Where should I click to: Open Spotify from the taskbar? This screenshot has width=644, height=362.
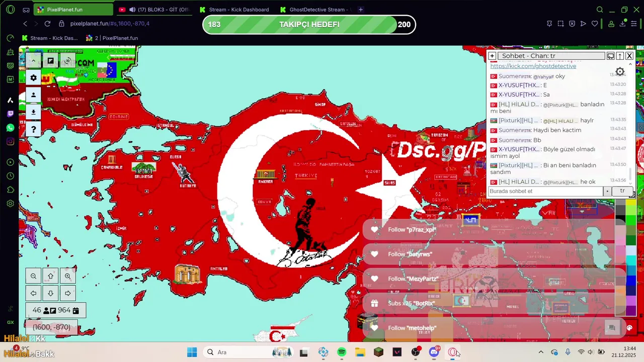coord(342,352)
